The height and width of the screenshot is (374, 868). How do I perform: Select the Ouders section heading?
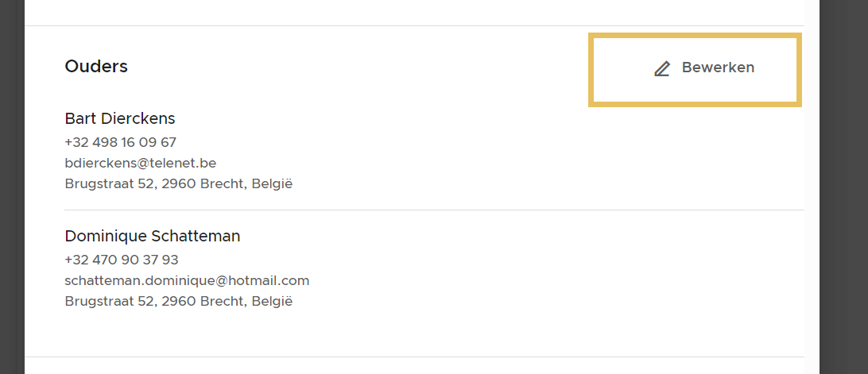point(96,67)
